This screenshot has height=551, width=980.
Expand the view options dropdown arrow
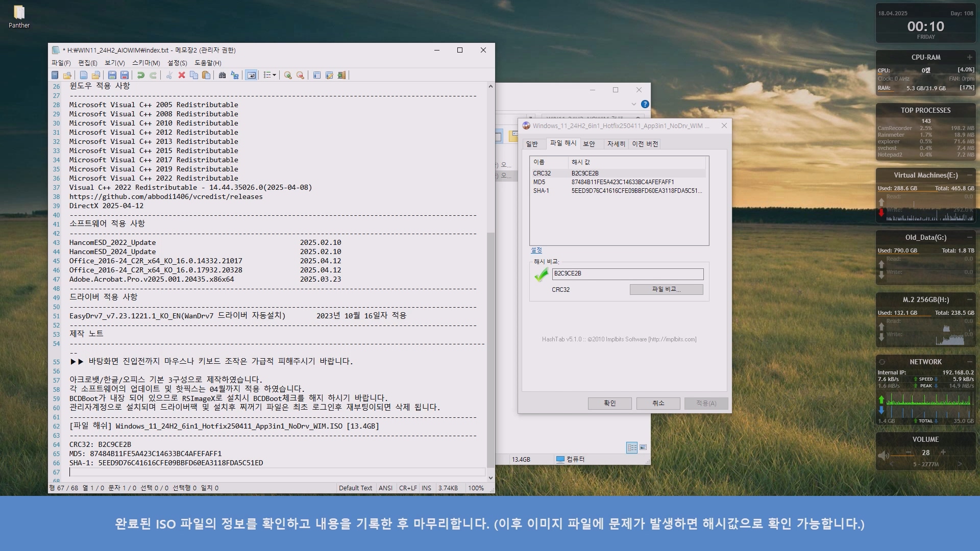[x=275, y=75]
